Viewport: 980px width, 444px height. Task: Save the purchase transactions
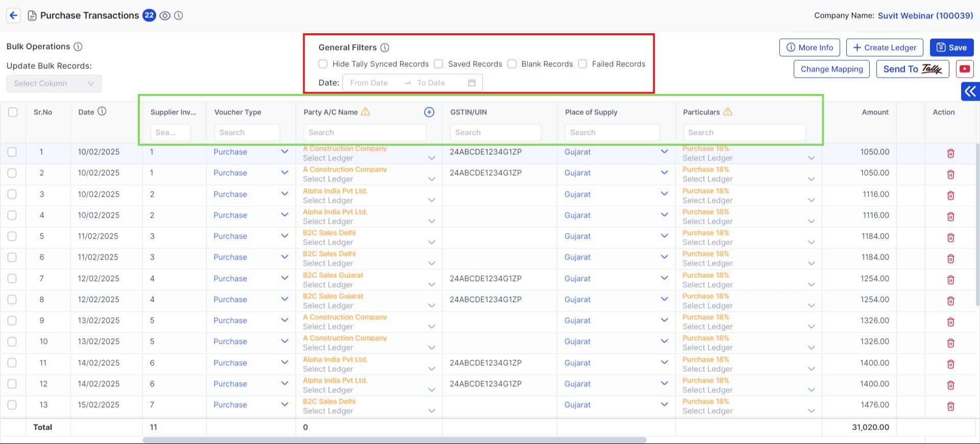point(951,48)
